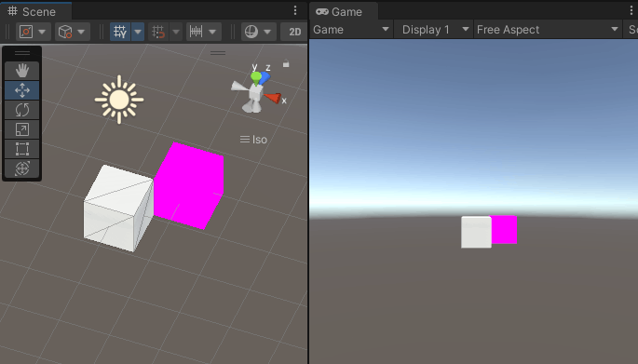The image size is (638, 364).
Task: Toggle 2D view mode in Scene
Action: click(294, 32)
